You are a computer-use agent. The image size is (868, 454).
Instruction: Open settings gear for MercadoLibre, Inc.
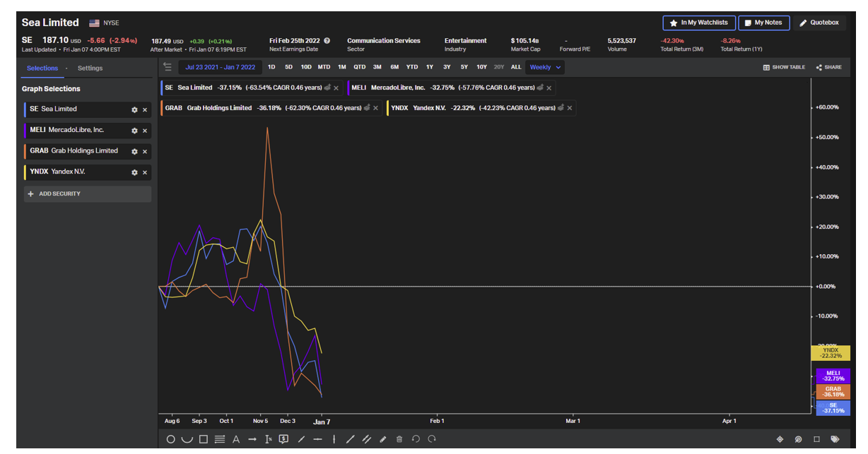134,131
